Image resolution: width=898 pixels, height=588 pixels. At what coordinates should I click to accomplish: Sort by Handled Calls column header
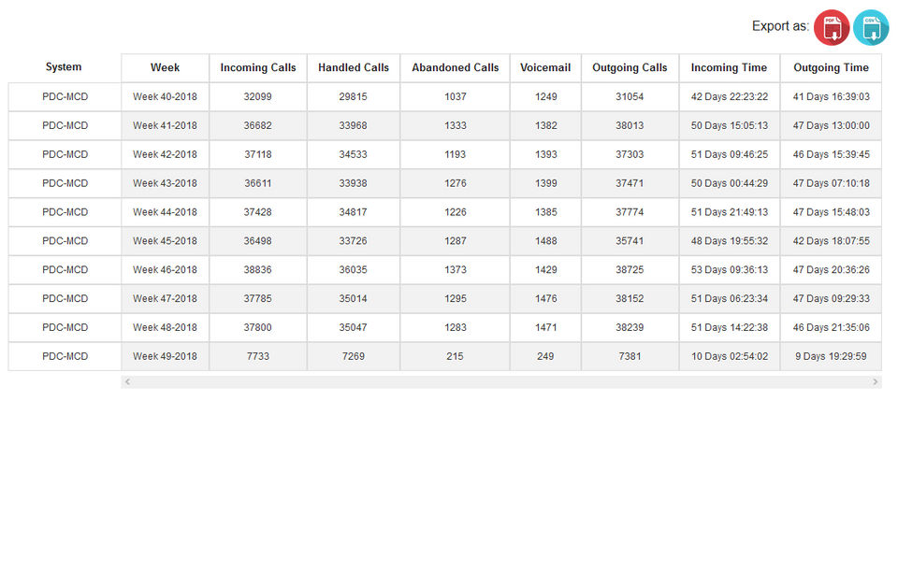pyautogui.click(x=354, y=67)
